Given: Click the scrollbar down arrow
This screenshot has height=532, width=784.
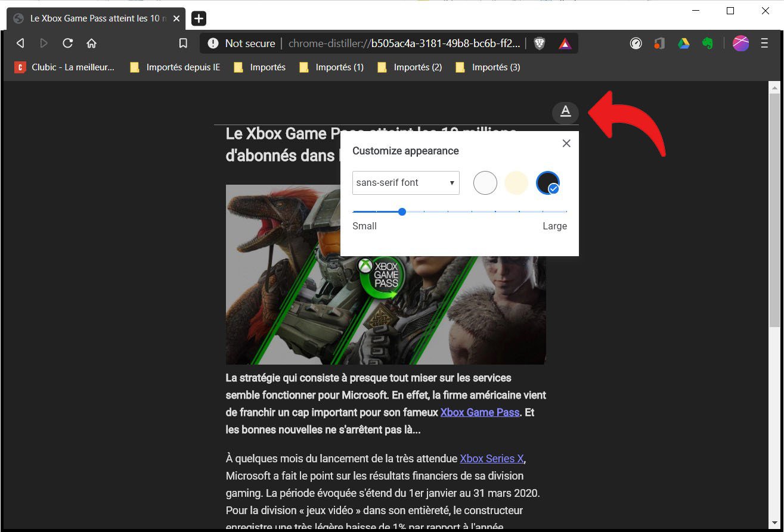Looking at the screenshot, I should click(774, 523).
